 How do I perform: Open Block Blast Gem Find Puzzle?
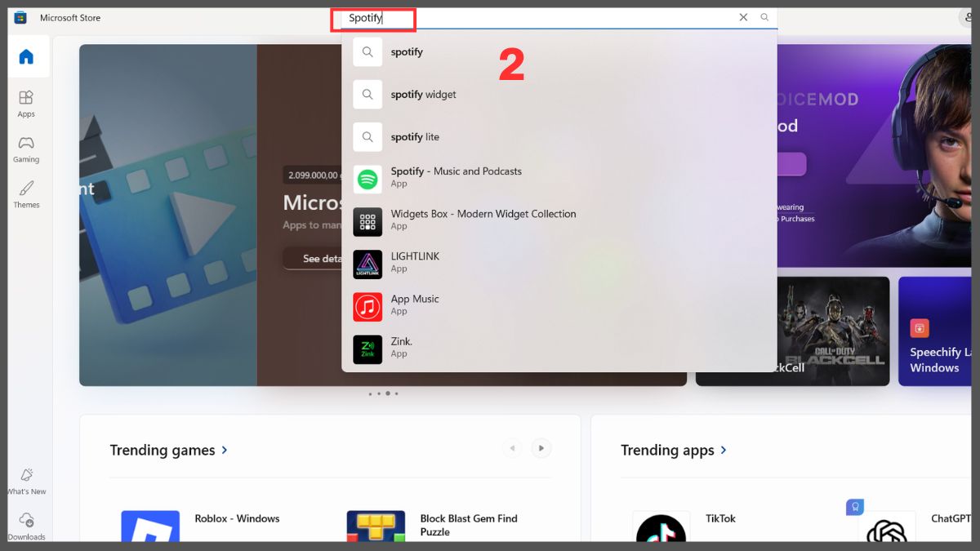pos(469,525)
